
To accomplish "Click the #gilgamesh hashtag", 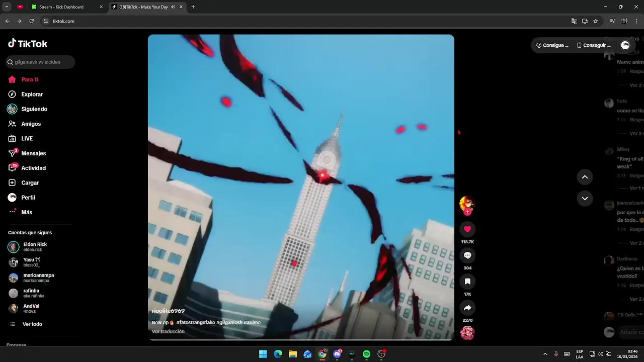I will [x=229, y=322].
